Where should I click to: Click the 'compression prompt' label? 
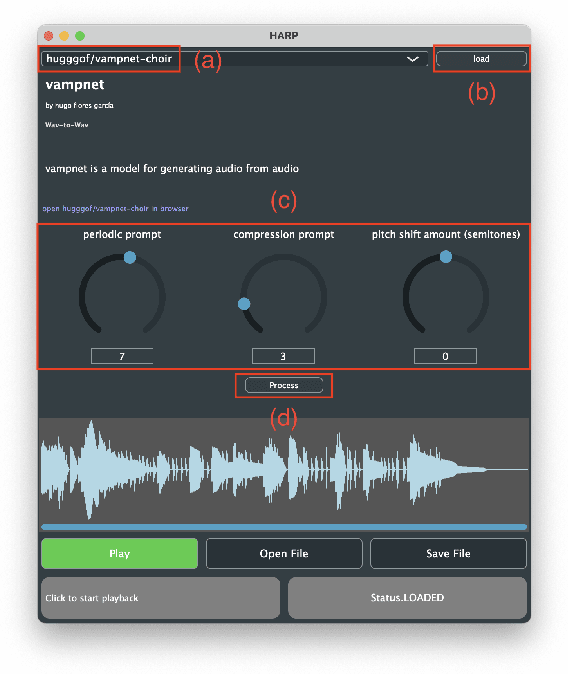[284, 235]
